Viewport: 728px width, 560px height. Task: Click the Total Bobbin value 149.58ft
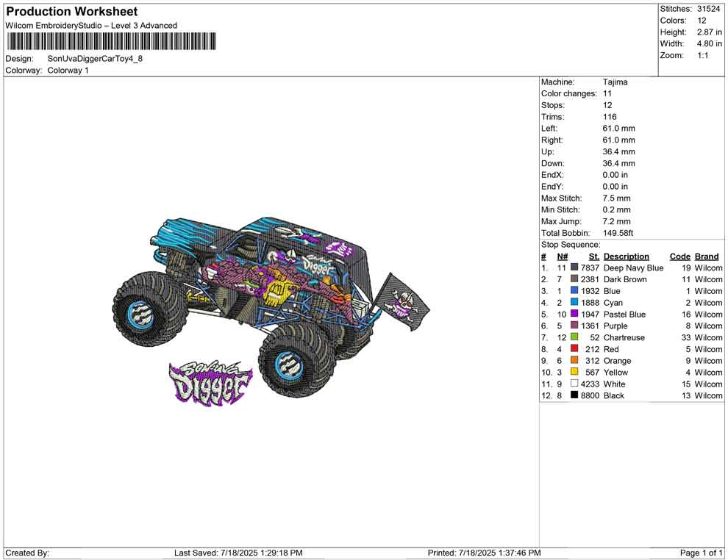(x=618, y=233)
